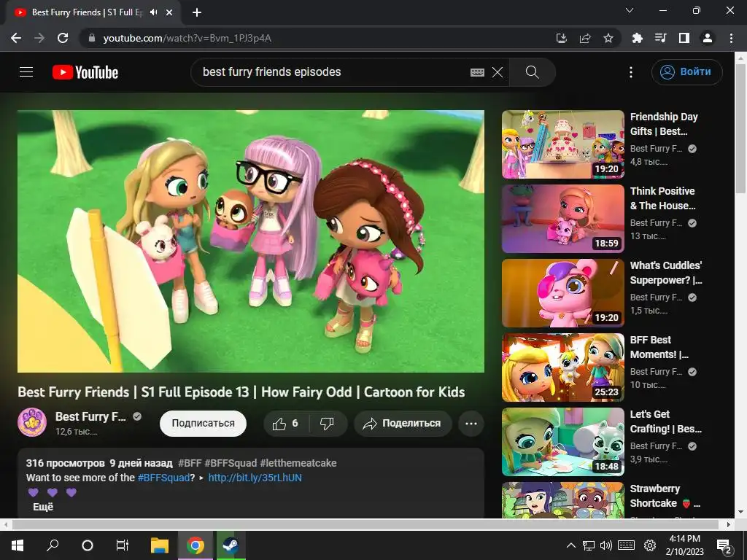
Task: Open Let's Get Crafting video thumbnail
Action: [x=562, y=441]
